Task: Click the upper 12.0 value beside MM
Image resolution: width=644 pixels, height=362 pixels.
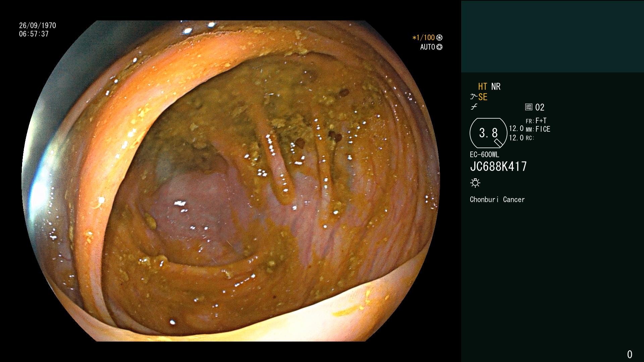Action: click(x=516, y=129)
